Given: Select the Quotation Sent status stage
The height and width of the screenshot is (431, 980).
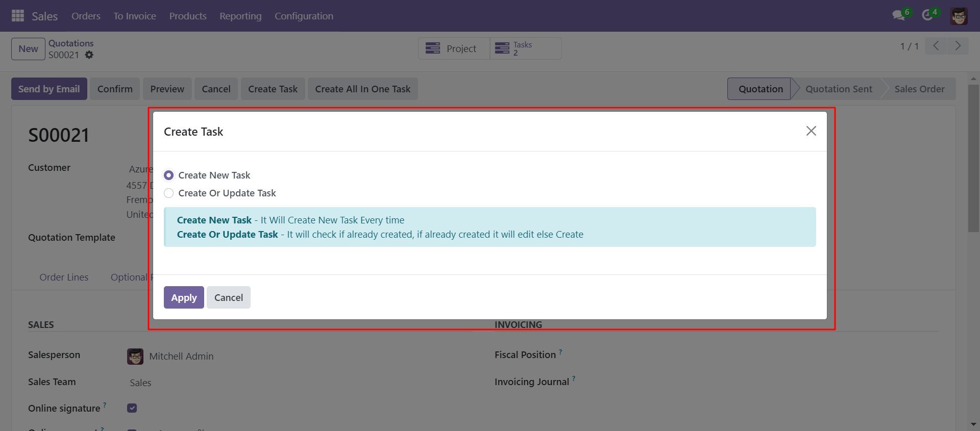Looking at the screenshot, I should point(839,89).
